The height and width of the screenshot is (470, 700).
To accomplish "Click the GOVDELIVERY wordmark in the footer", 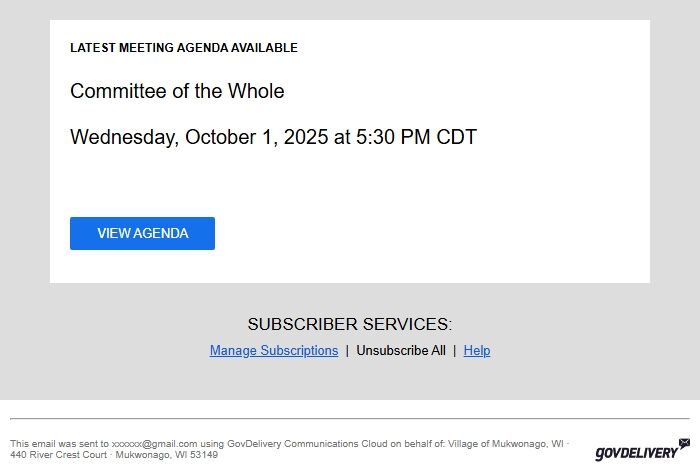I will point(635,454).
